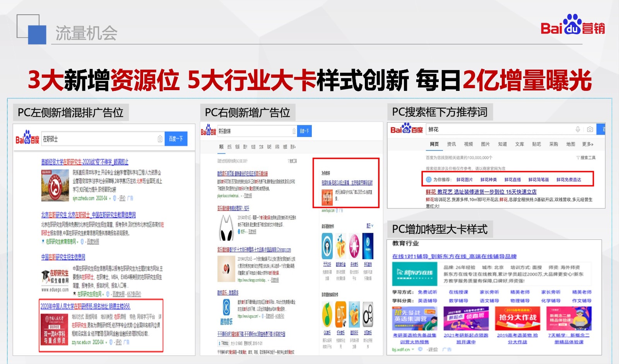Click Baidu logo next to 在职硕士 search
Image resolution: width=619 pixels, height=364 pixels.
27,138
